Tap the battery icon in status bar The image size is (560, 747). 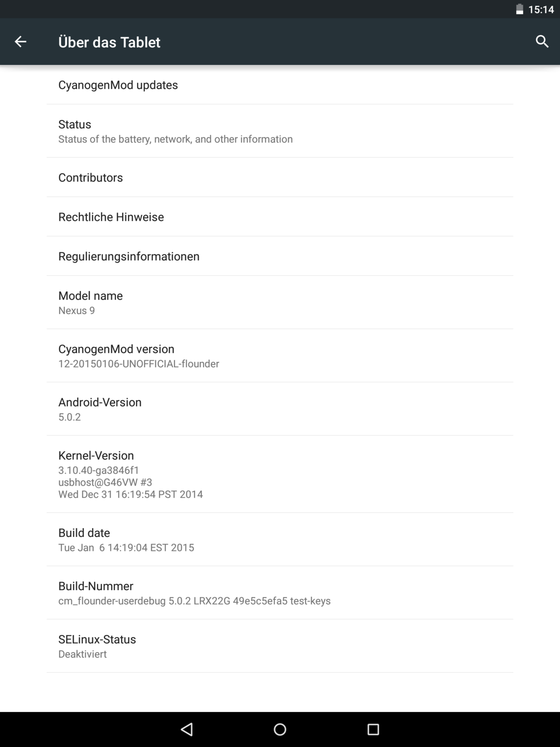(519, 9)
